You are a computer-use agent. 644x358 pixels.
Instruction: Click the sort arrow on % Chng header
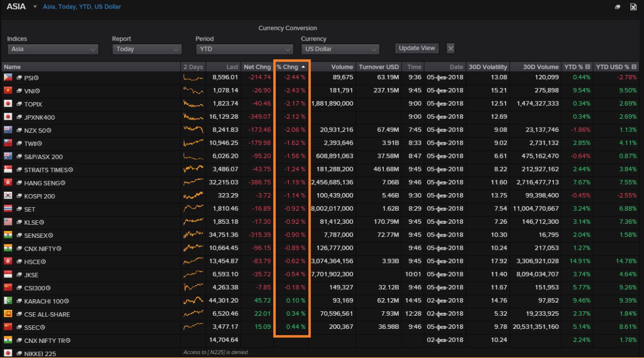(303, 67)
